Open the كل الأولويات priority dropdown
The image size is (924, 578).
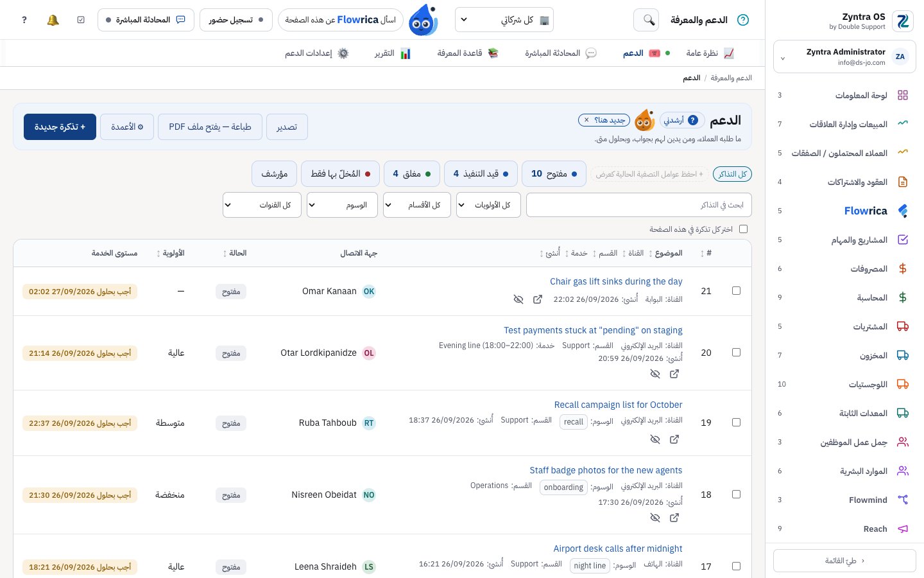[x=489, y=205]
